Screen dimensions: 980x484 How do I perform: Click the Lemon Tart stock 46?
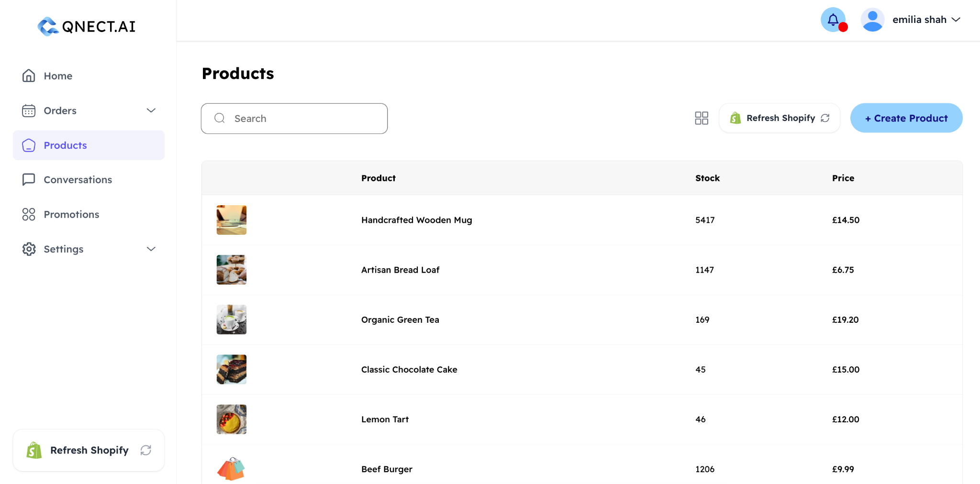coord(701,419)
